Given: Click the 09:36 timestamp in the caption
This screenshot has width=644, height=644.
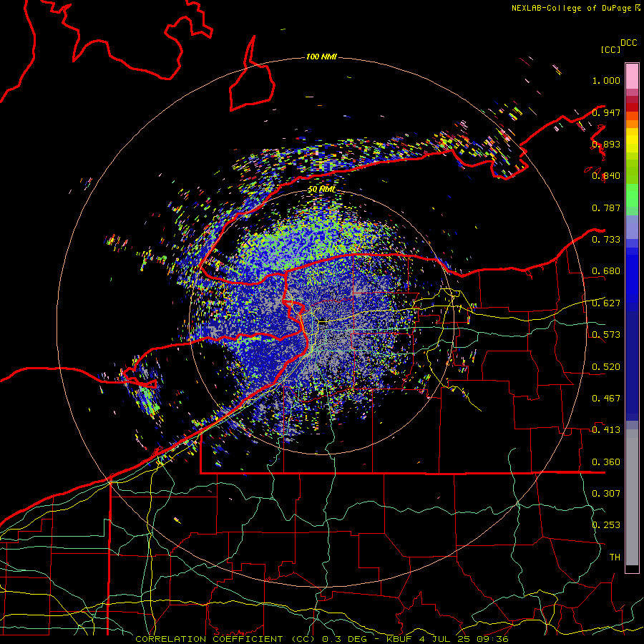Looking at the screenshot, I should click(493, 639).
